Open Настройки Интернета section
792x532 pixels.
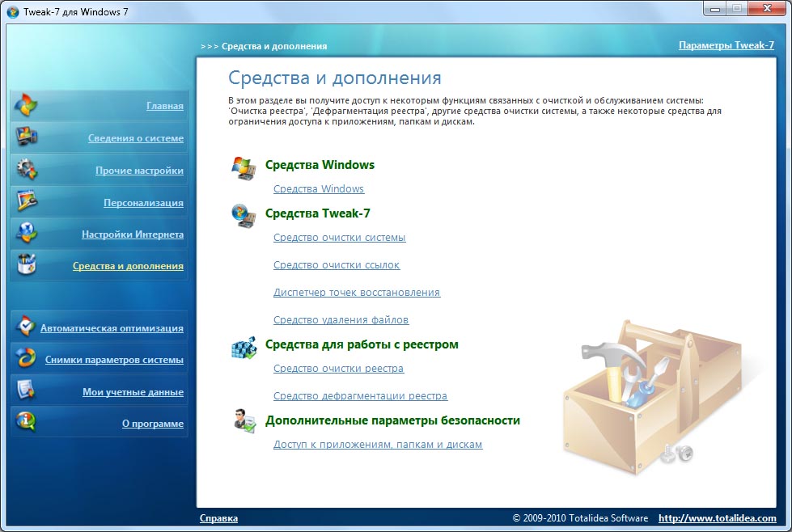[133, 234]
